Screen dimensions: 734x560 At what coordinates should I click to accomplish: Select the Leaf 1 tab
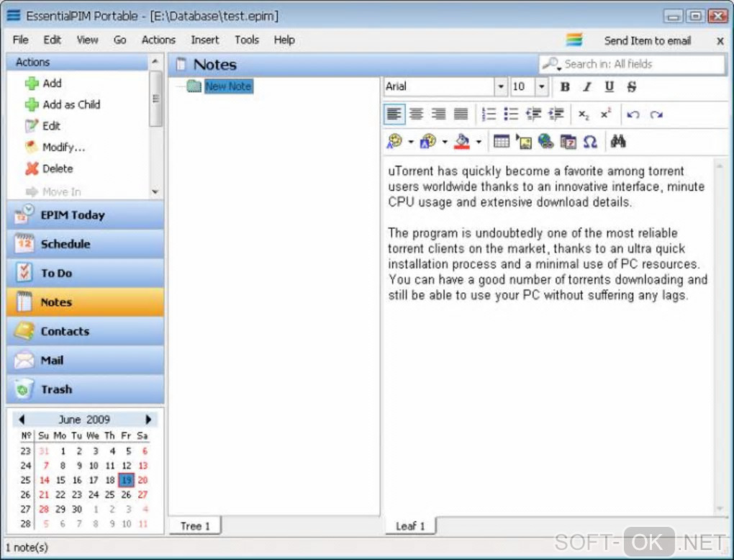[410, 526]
